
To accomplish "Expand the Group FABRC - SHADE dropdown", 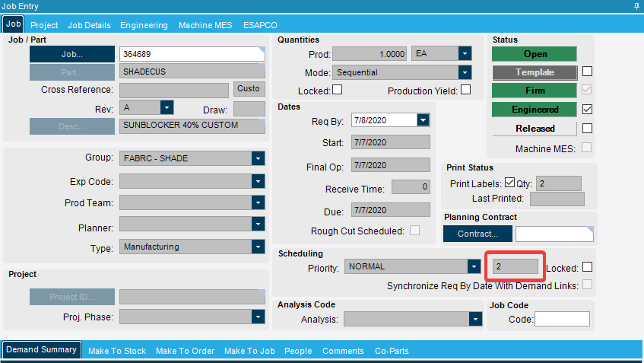I will click(x=258, y=158).
